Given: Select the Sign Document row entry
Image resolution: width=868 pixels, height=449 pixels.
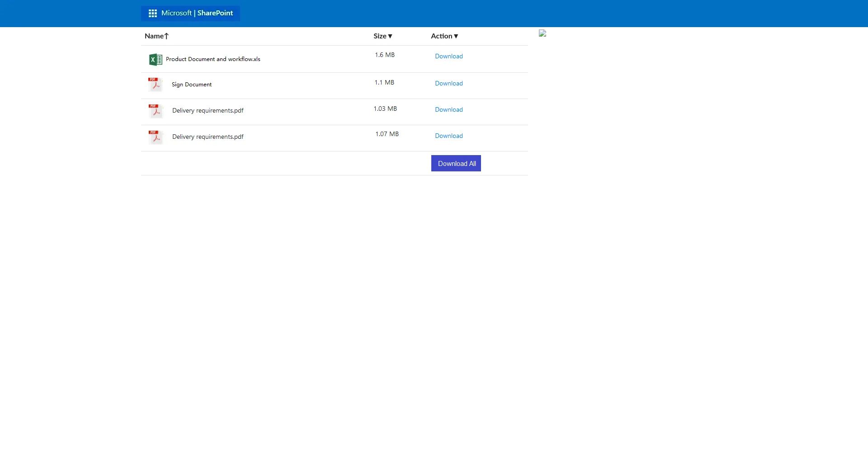Looking at the screenshot, I should click(191, 84).
